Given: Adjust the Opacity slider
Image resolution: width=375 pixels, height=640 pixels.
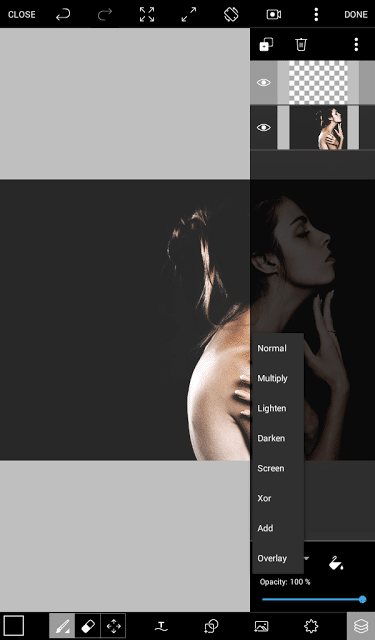Looking at the screenshot, I should coord(313,600).
